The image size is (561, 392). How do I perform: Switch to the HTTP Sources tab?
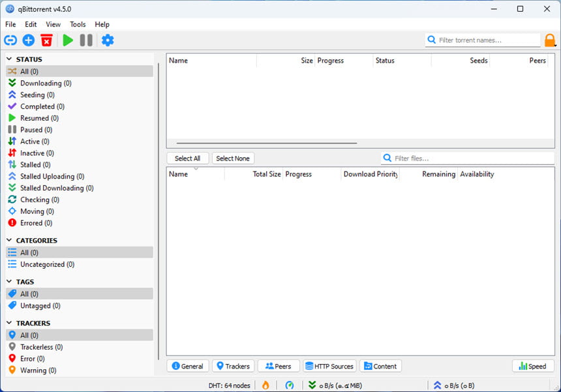click(329, 366)
